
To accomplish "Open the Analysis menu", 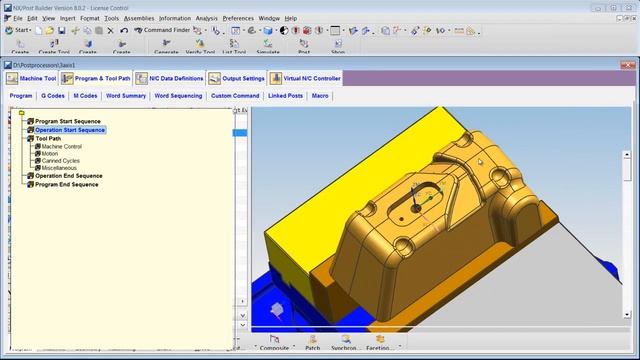I will [x=207, y=18].
